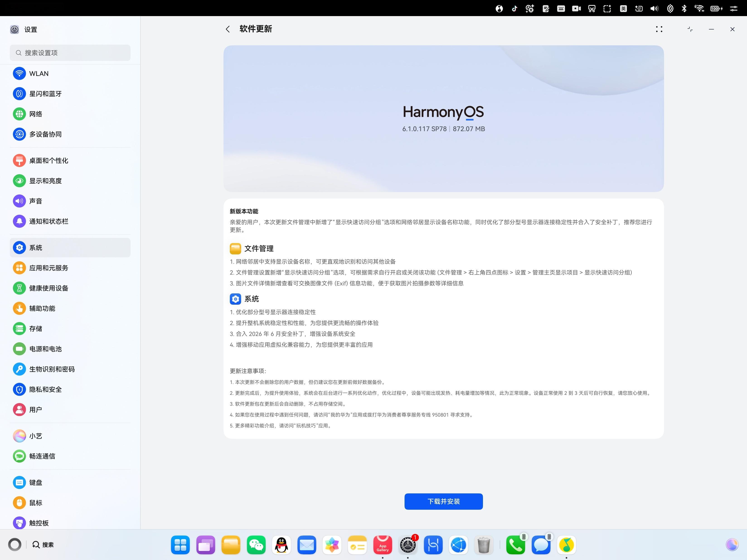Open the green Phone app in dock
The height and width of the screenshot is (560, 747).
516,545
